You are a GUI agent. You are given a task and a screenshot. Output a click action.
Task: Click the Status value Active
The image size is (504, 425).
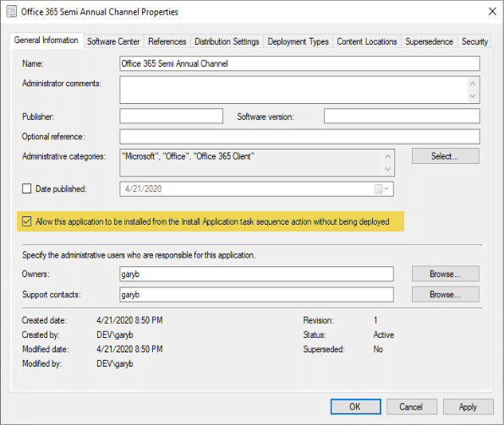tap(384, 335)
